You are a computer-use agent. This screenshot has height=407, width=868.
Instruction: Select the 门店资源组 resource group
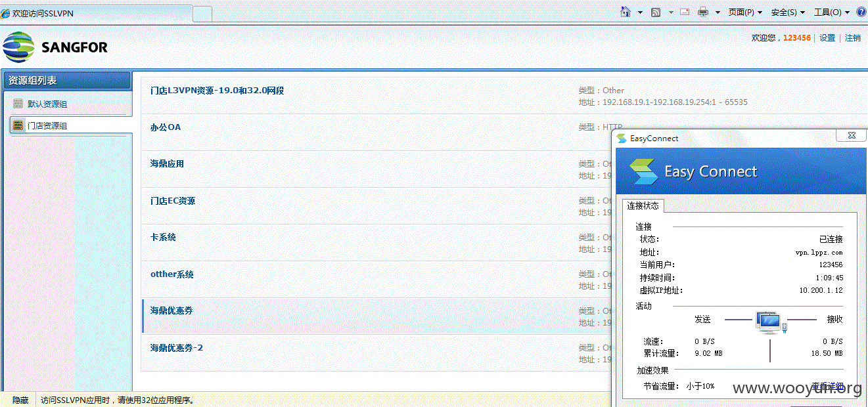point(47,125)
